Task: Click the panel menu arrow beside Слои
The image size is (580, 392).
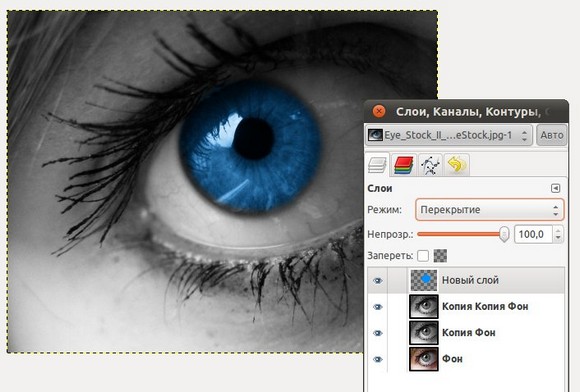Action: (555, 188)
